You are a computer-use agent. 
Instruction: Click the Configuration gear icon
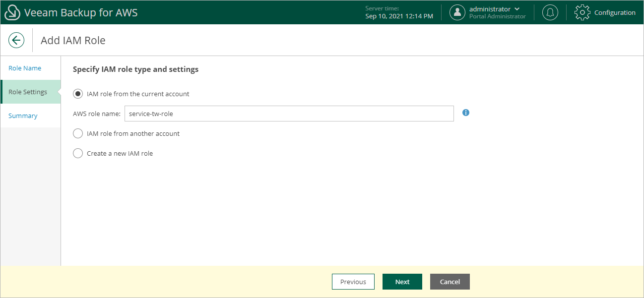pyautogui.click(x=582, y=12)
